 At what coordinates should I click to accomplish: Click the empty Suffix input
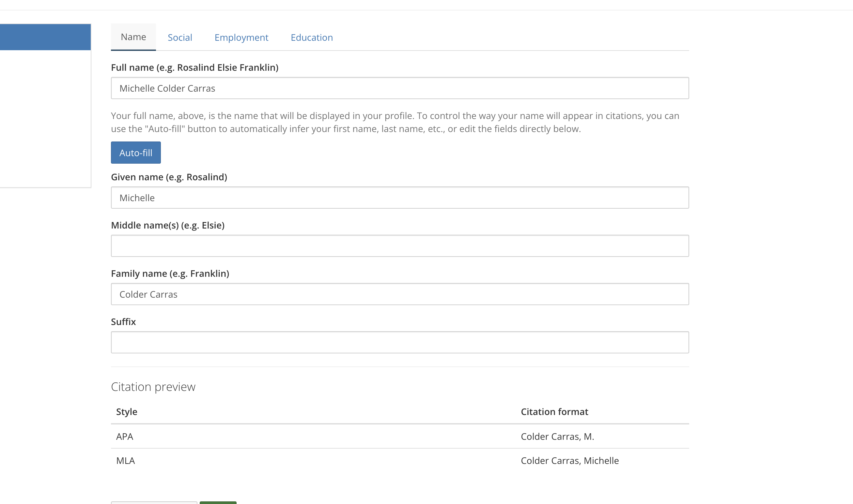tap(400, 342)
